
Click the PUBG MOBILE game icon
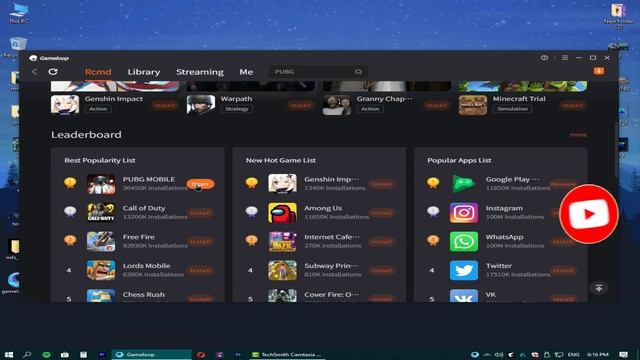[x=101, y=184]
